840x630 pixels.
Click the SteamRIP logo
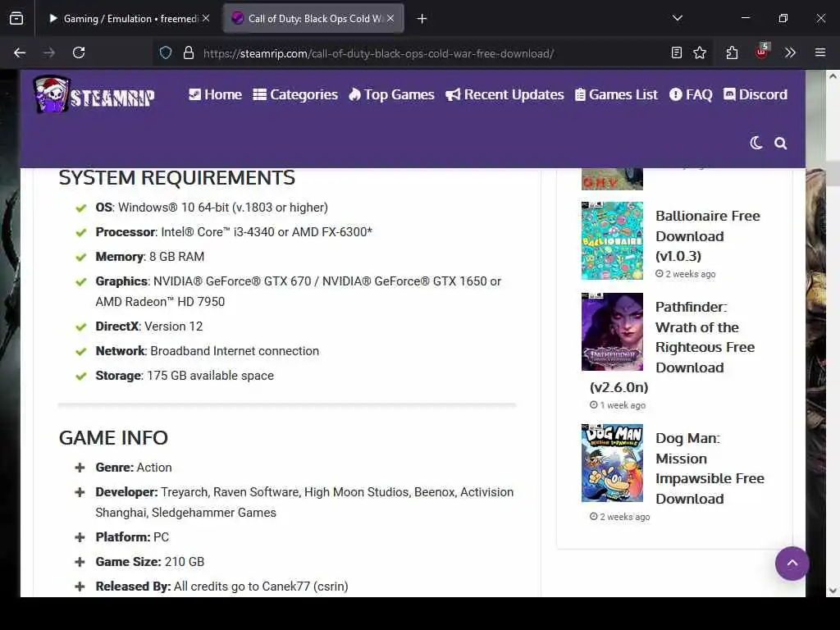(x=94, y=94)
